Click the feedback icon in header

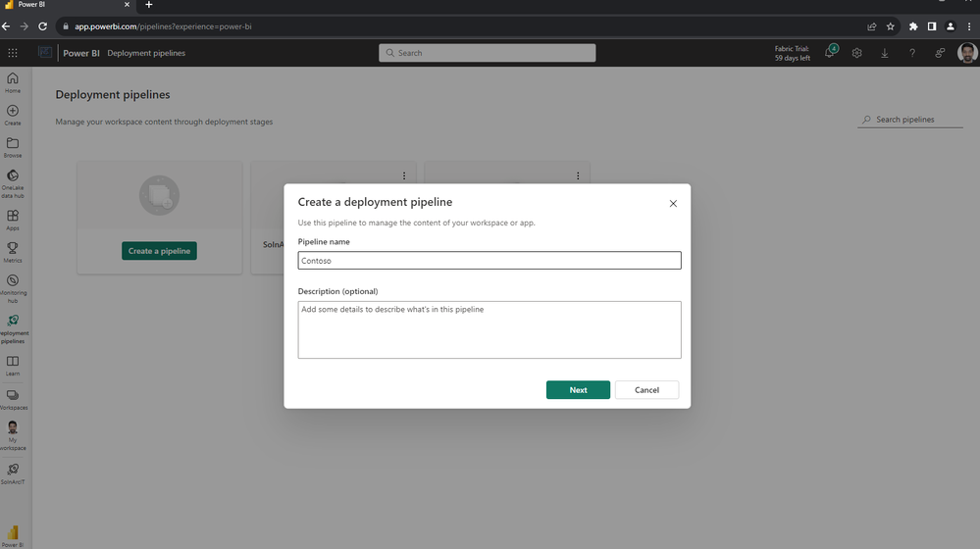click(x=940, y=53)
